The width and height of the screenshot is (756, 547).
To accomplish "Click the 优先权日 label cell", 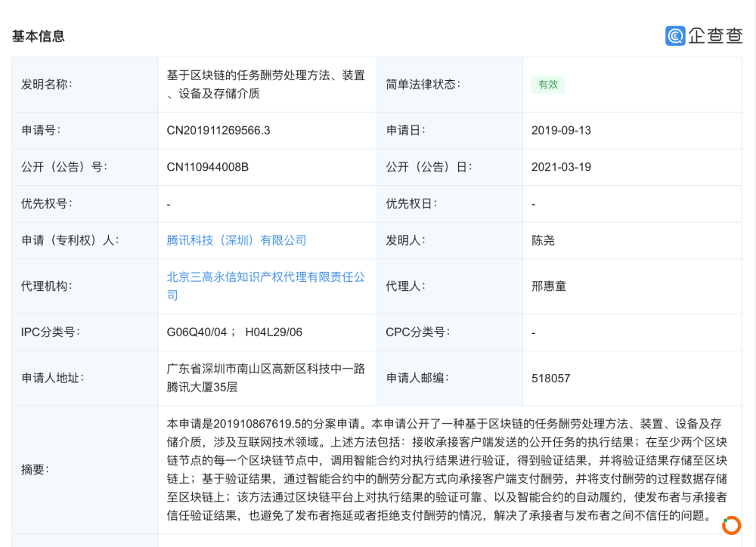I will click(450, 203).
